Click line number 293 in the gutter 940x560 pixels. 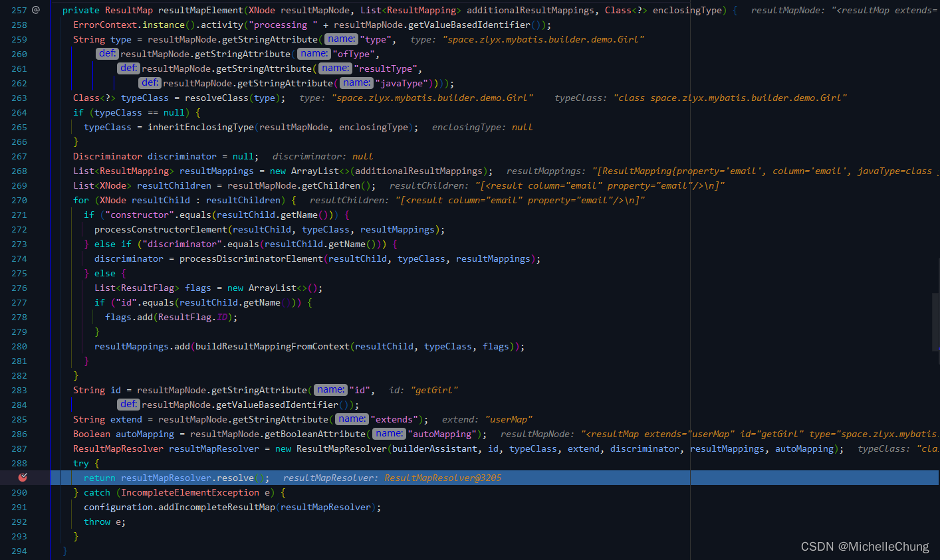pyautogui.click(x=19, y=536)
